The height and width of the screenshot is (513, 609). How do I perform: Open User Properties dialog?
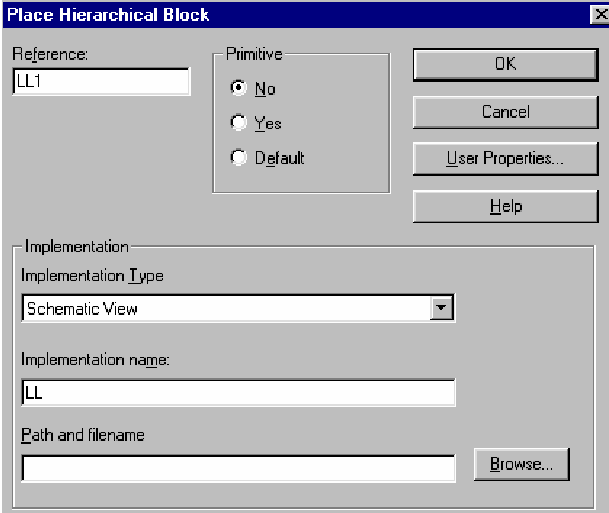[x=505, y=159]
